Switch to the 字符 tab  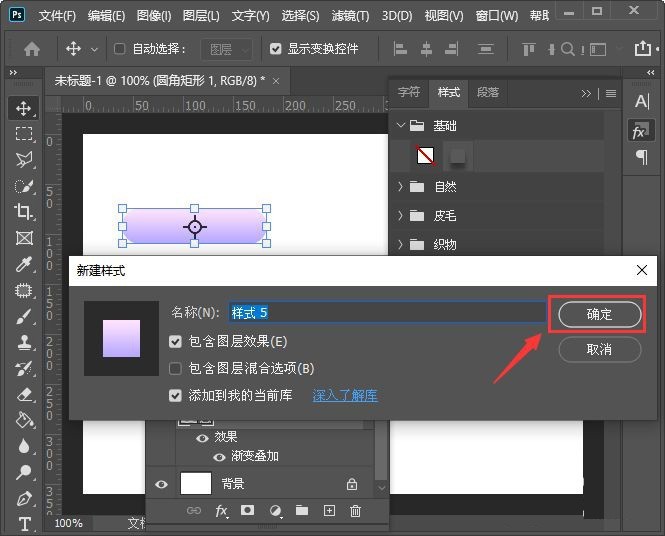coord(409,92)
